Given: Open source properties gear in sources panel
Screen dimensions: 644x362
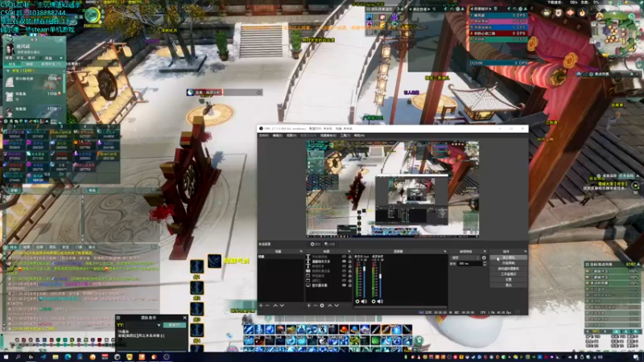Looking at the screenshot, I should (x=322, y=306).
